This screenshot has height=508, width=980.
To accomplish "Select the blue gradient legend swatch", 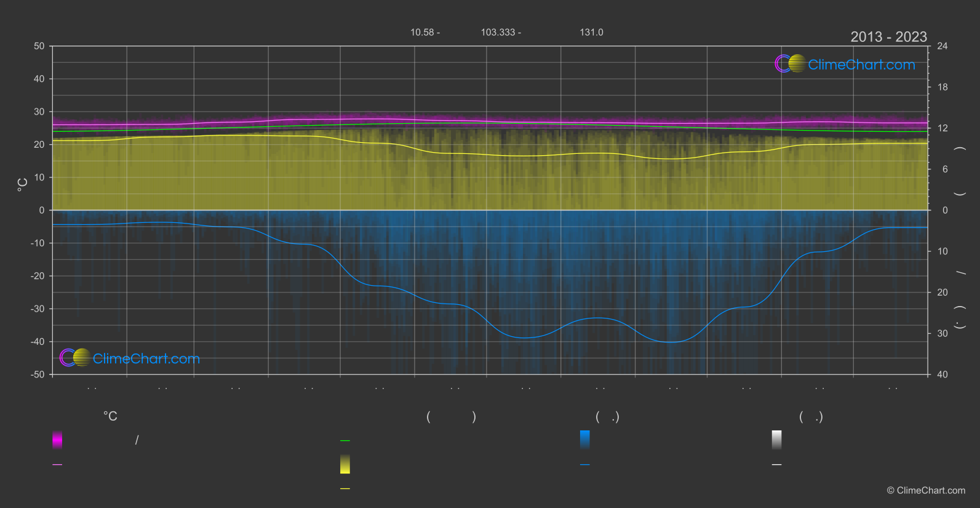I will (x=585, y=440).
